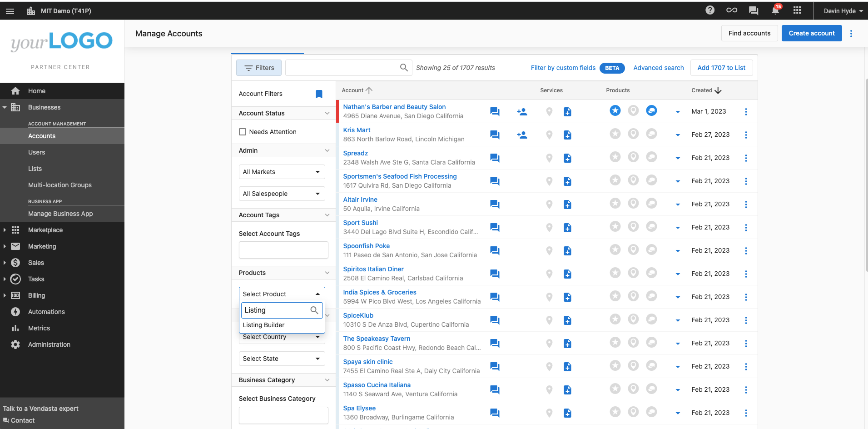Click the Select Business Category input field
The image size is (868, 429).
pyautogui.click(x=283, y=415)
